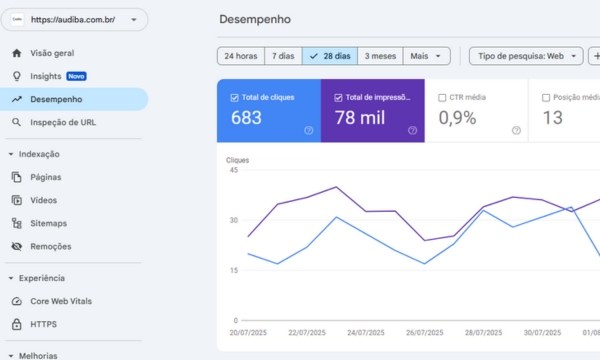The width and height of the screenshot is (600, 360).
Task: Click the Cliques axis label above the chart
Action: pyautogui.click(x=237, y=160)
